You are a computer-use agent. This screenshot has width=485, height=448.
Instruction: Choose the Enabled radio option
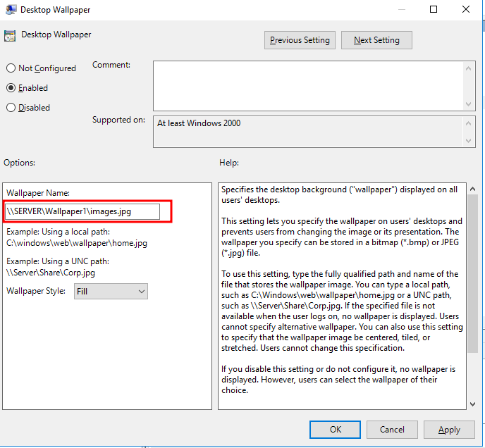(x=11, y=88)
